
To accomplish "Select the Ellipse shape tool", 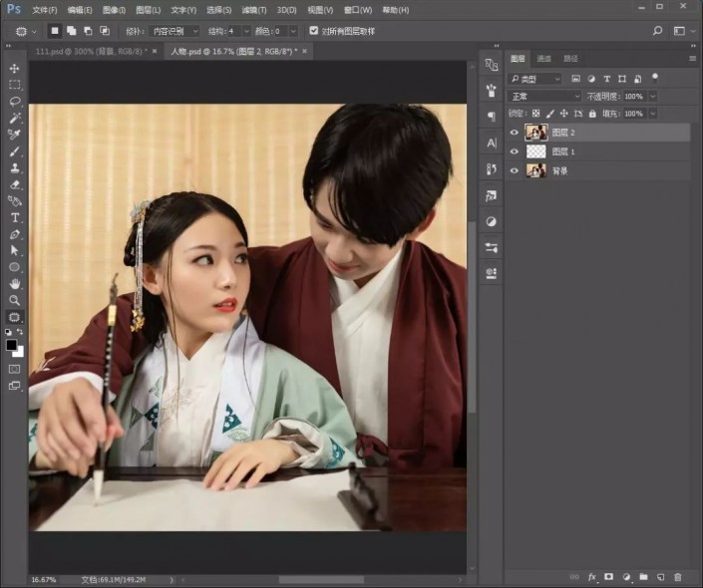I will pyautogui.click(x=14, y=267).
